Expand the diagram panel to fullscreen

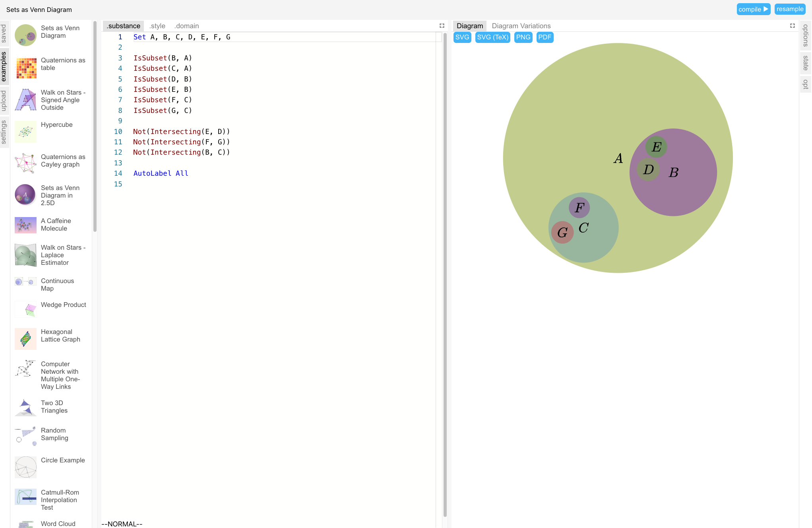coord(793,25)
